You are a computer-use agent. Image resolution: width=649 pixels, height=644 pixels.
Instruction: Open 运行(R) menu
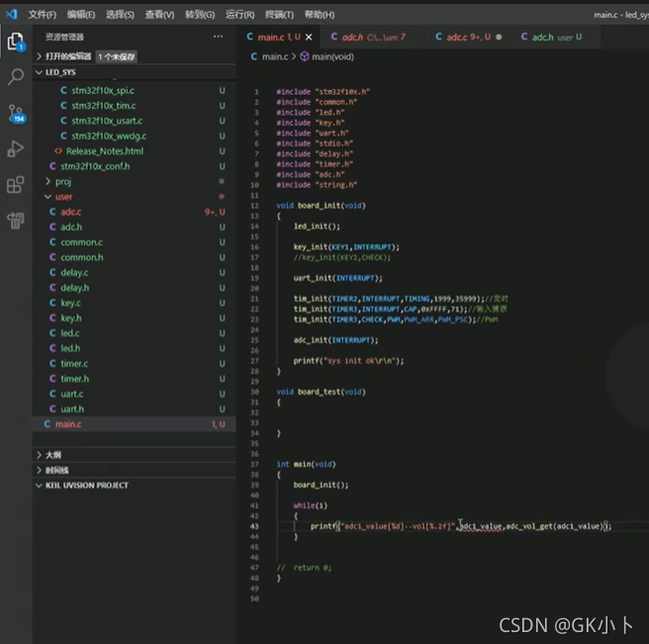(x=239, y=15)
